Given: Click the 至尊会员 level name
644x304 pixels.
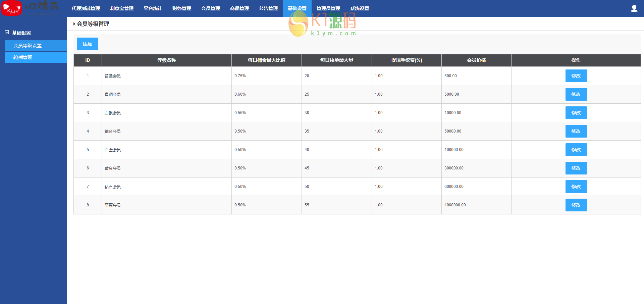Looking at the screenshot, I should (x=113, y=205).
